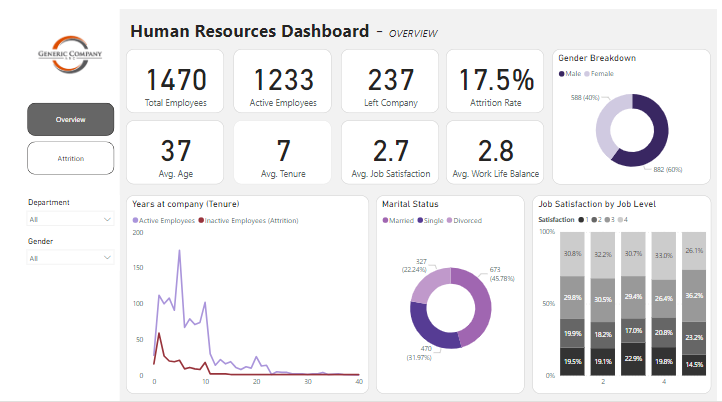Image resolution: width=722 pixels, height=402 pixels.
Task: Select the Divorced legend entry
Action: [465, 221]
